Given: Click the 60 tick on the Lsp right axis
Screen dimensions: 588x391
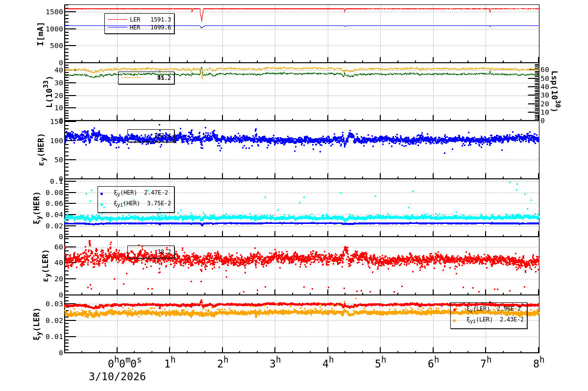Looking at the screenshot, I should 544,70.
